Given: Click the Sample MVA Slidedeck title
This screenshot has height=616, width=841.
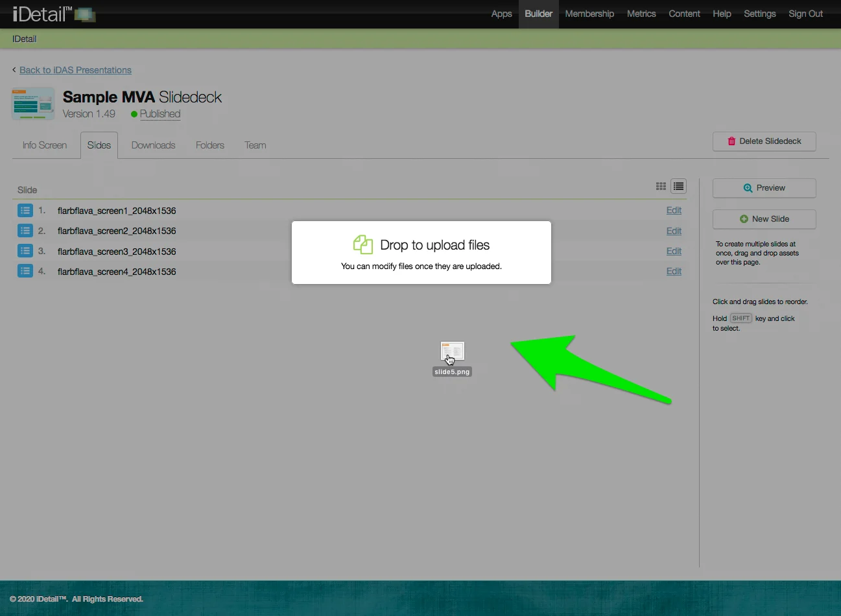Looking at the screenshot, I should [x=142, y=97].
